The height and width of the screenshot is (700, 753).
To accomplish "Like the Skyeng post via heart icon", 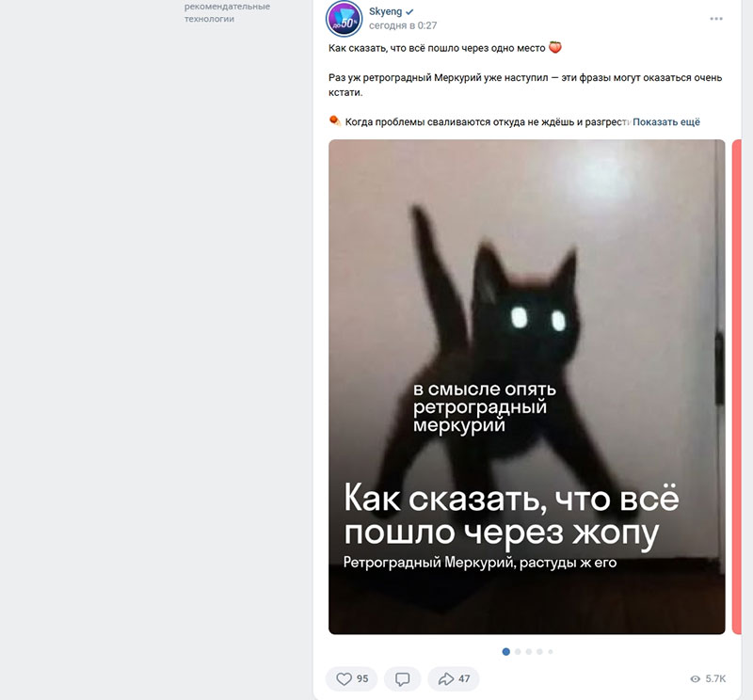I will [344, 678].
